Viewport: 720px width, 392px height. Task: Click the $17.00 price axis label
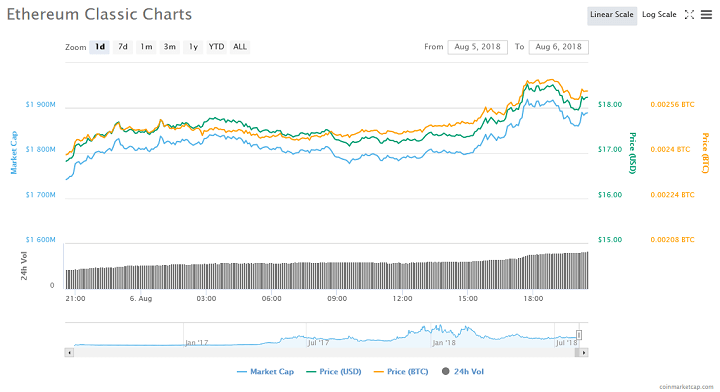click(x=610, y=150)
